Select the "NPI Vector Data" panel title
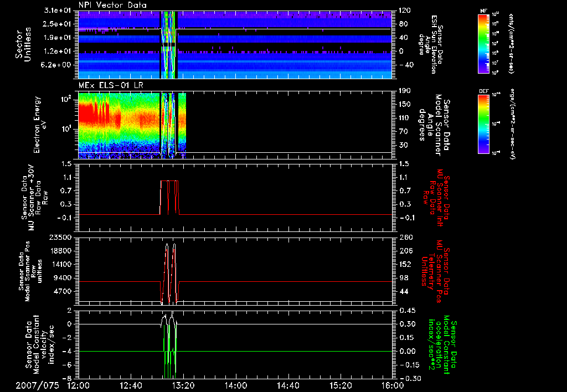Screen dimensions: 567x392 113,5
